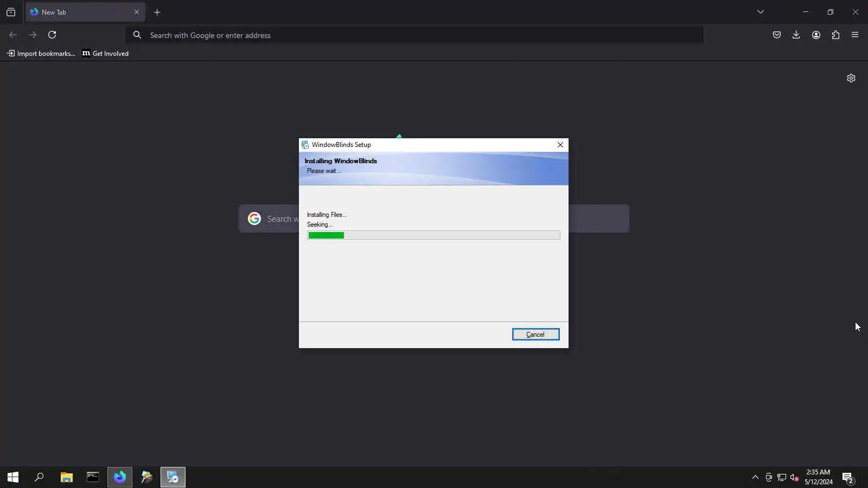The height and width of the screenshot is (488, 868).
Task: Go forward one page
Action: (x=33, y=35)
